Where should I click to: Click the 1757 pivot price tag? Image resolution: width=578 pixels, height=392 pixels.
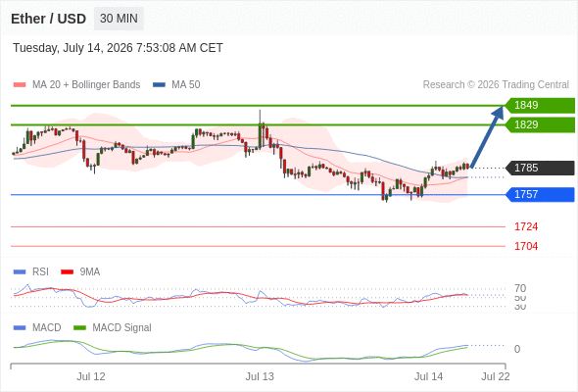coord(540,195)
